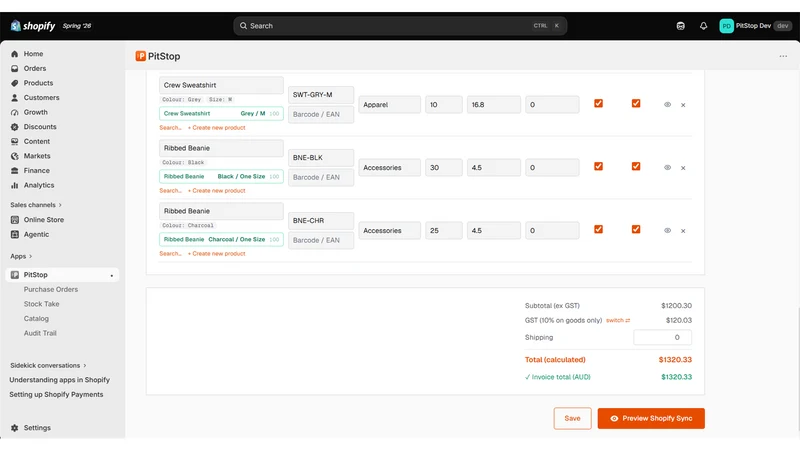Click the Agentic channel icon
Image resolution: width=800 pixels, height=450 pixels.
[x=14, y=234]
